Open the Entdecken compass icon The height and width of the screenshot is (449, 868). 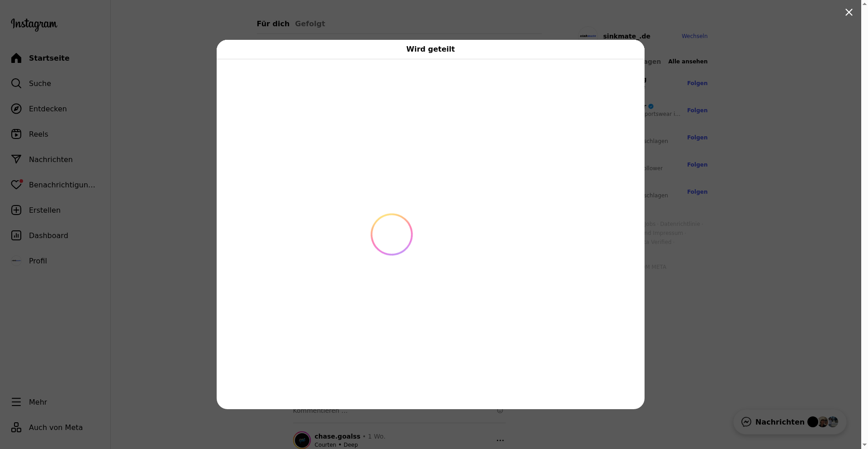[16, 109]
